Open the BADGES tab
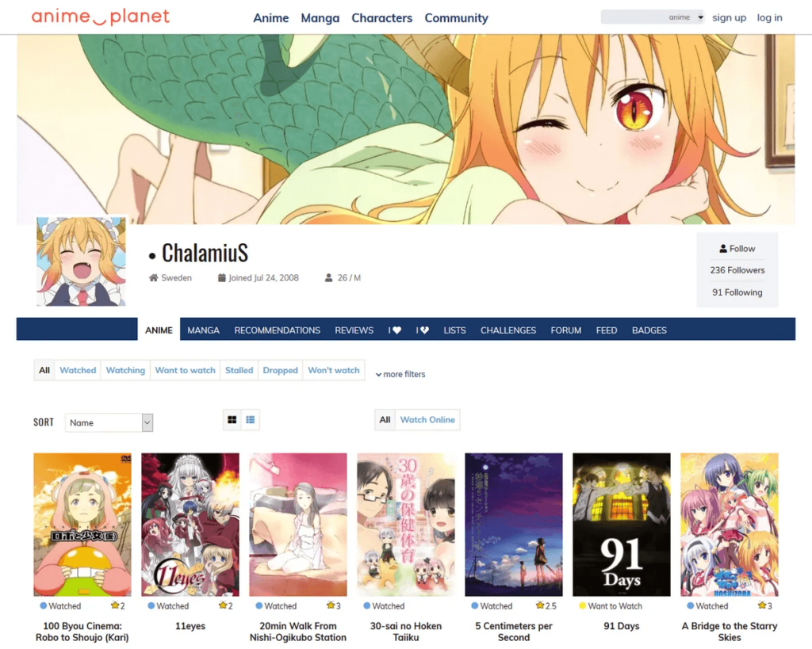This screenshot has width=812, height=649. point(649,330)
